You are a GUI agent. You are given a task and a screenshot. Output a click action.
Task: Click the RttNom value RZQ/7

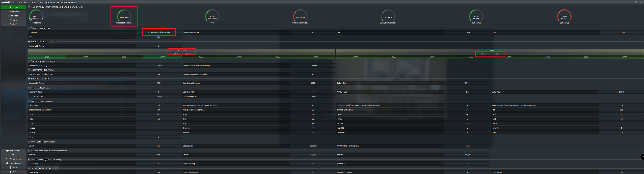coord(159,155)
